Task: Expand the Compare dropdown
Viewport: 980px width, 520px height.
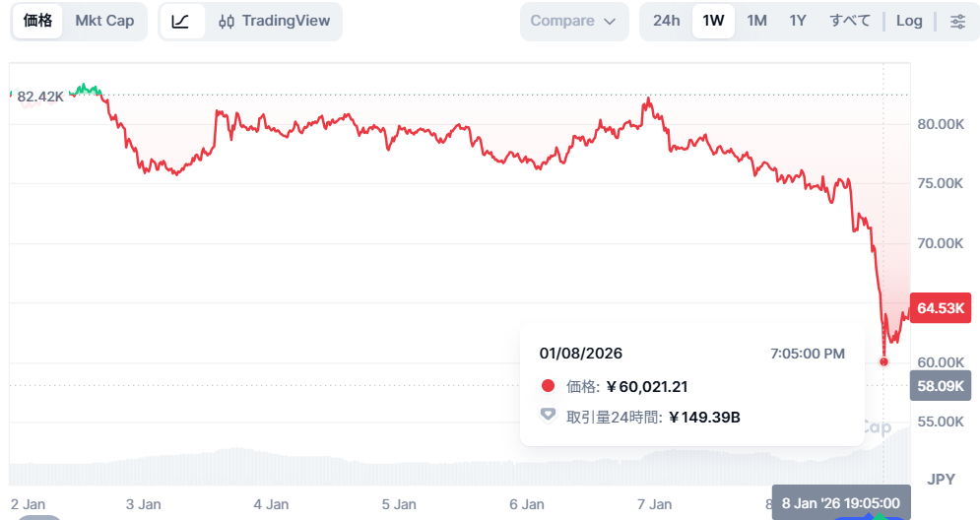Action: [573, 21]
